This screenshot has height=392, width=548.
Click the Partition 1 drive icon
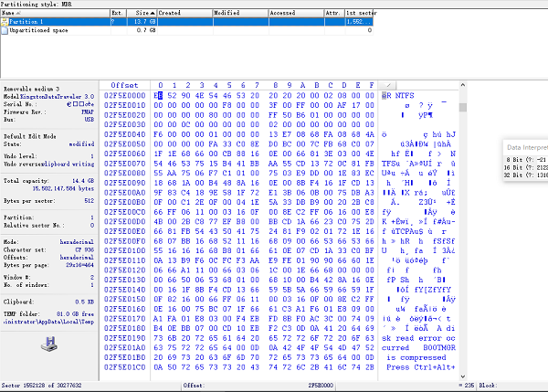pyautogui.click(x=5, y=22)
